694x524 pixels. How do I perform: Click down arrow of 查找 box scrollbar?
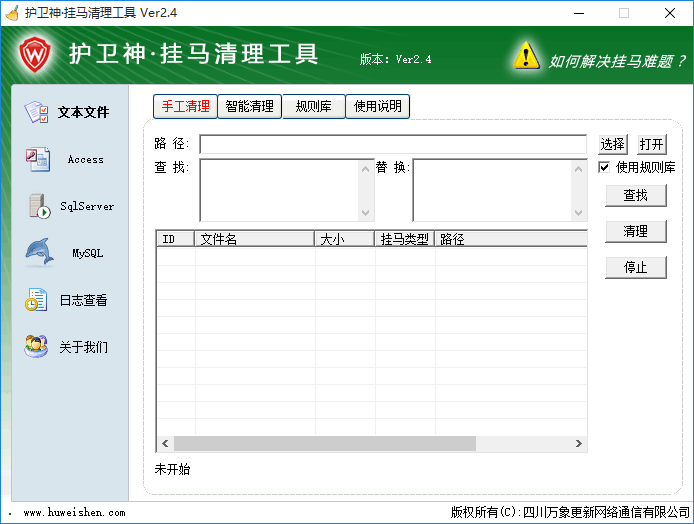click(x=366, y=212)
